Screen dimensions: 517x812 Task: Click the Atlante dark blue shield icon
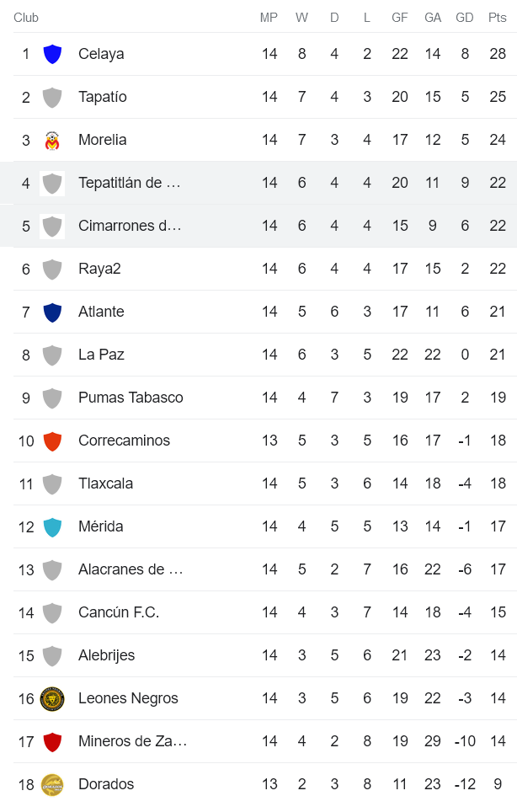pyautogui.click(x=52, y=312)
